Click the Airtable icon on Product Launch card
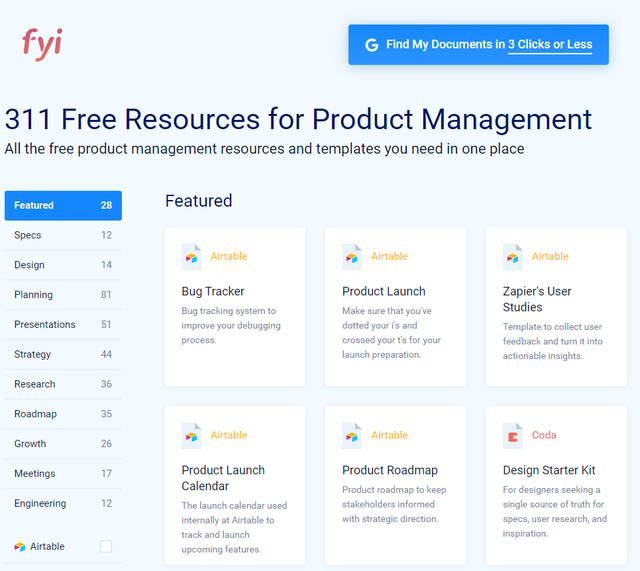This screenshot has width=640, height=571. (x=352, y=257)
